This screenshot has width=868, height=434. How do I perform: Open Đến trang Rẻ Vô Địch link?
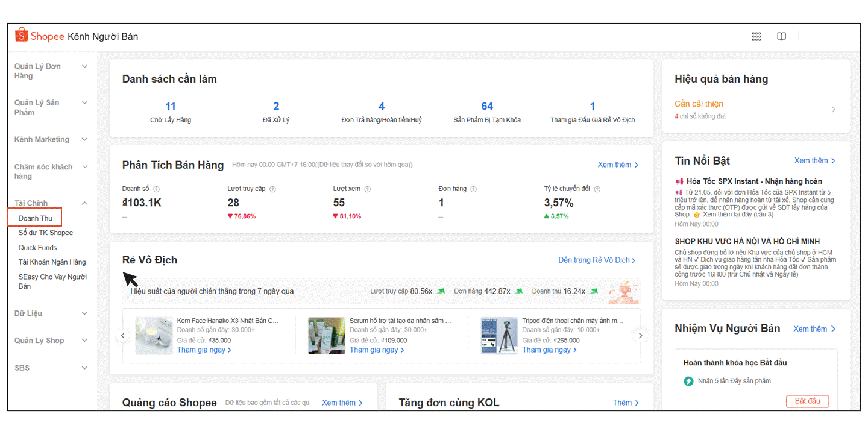coord(597,260)
